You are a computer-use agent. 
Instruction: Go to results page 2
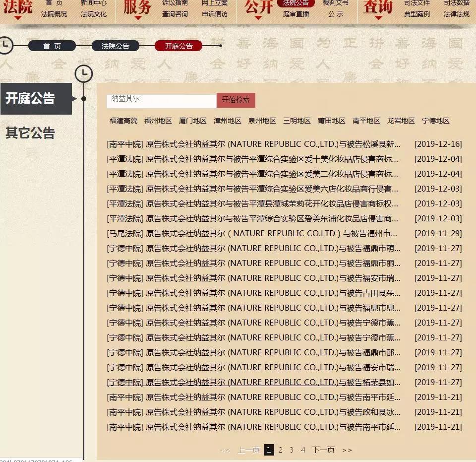pos(280,450)
